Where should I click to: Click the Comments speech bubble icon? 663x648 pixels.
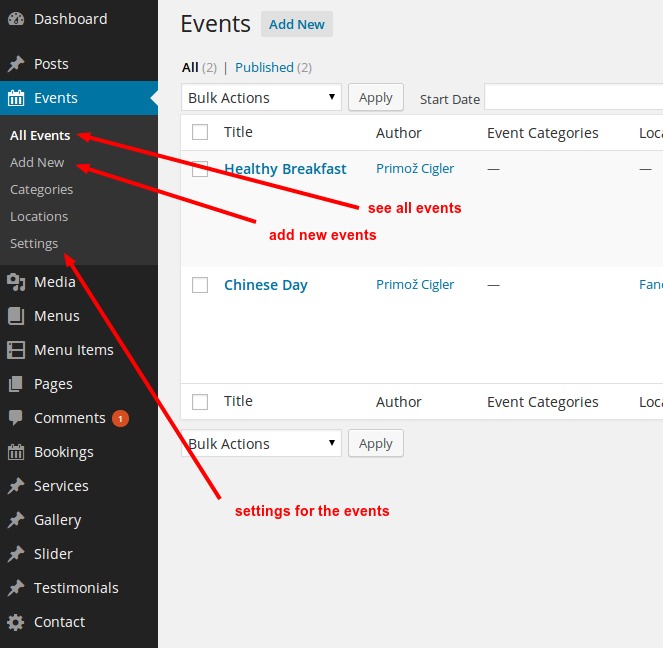click(16, 418)
